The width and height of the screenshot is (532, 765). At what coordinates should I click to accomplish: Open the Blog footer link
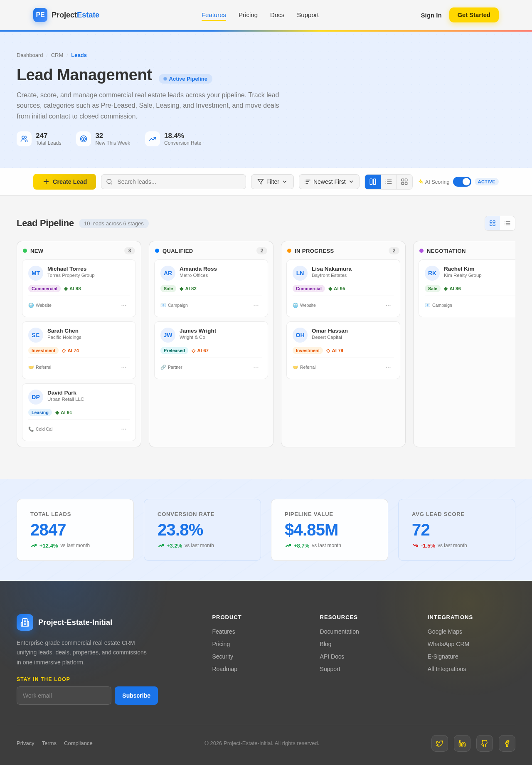tap(325, 644)
